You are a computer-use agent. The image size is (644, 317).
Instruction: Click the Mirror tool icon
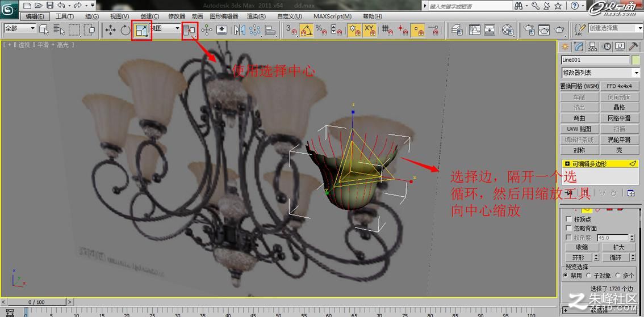tap(240, 29)
